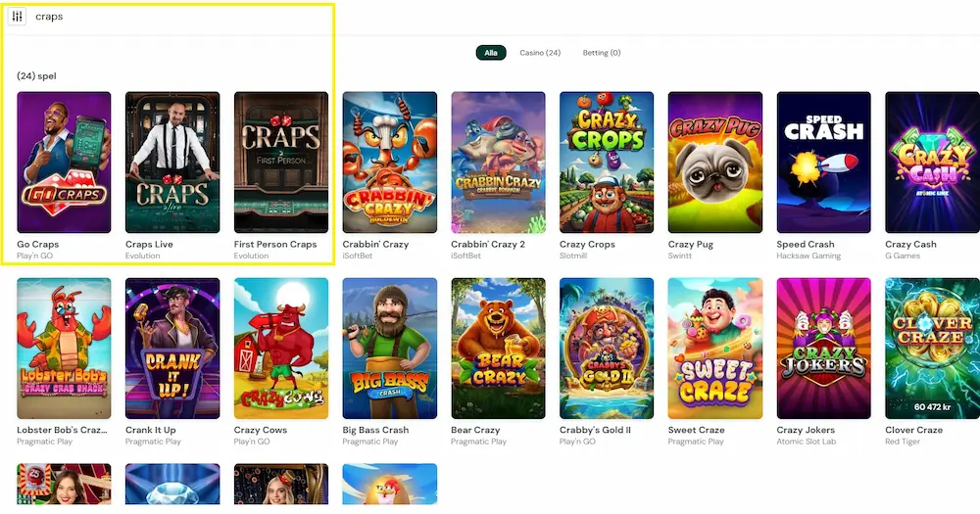The width and height of the screenshot is (980, 514).
Task: Click 'Slotmill' provider under Crazy Crops
Action: (x=573, y=256)
